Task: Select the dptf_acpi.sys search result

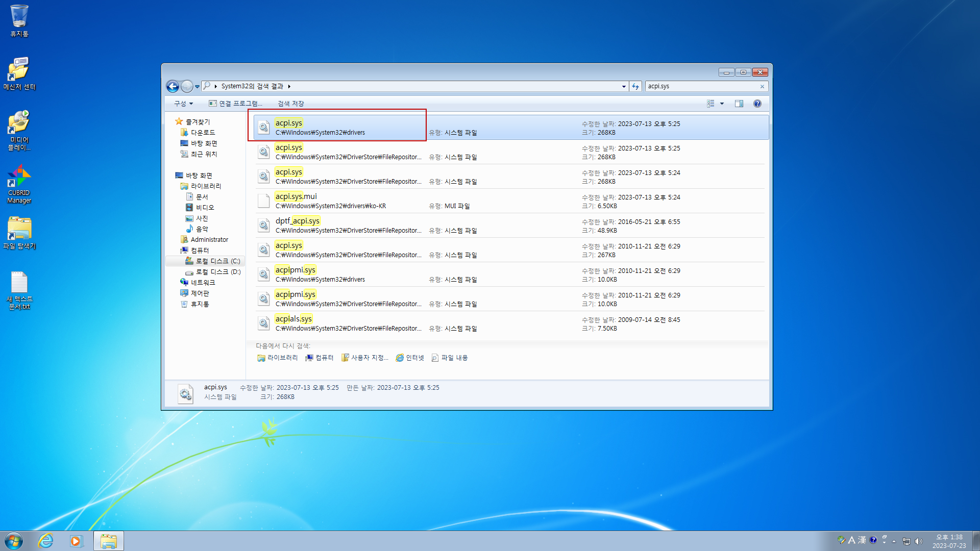Action: (x=297, y=221)
